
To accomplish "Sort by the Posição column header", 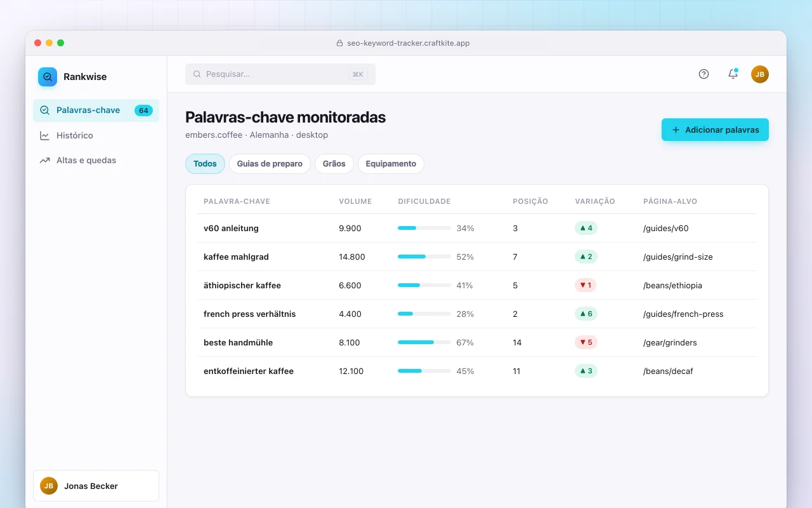I will point(530,201).
